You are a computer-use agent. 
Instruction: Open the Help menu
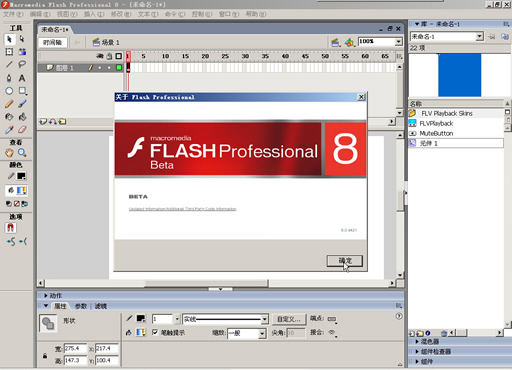(256, 14)
